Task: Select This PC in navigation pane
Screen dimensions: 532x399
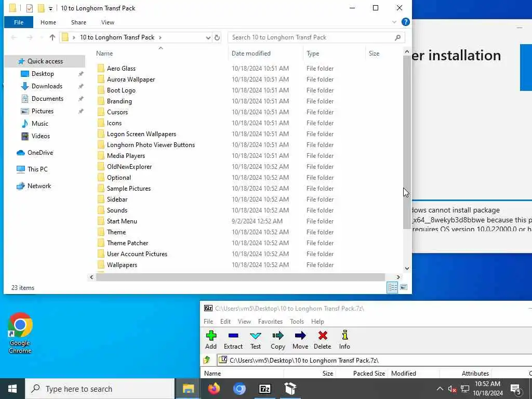Action: pos(37,169)
